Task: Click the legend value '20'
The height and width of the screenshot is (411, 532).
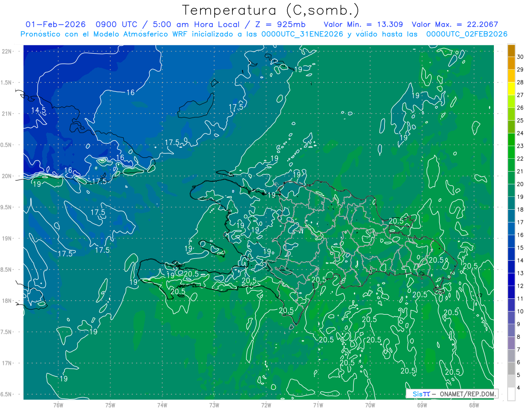Action: [520, 184]
